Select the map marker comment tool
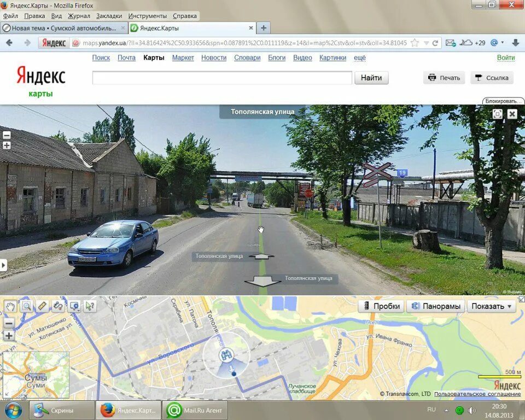525x420 pixels. (74, 306)
